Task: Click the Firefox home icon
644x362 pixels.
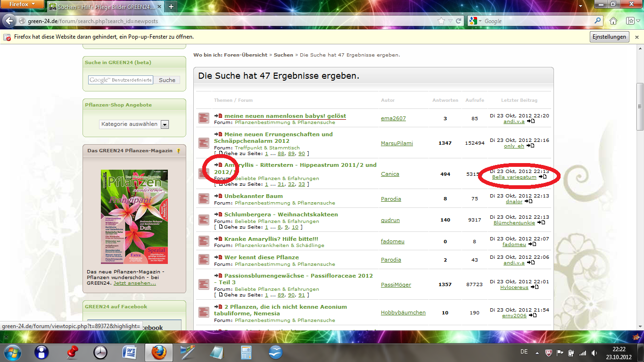Action: click(x=613, y=21)
